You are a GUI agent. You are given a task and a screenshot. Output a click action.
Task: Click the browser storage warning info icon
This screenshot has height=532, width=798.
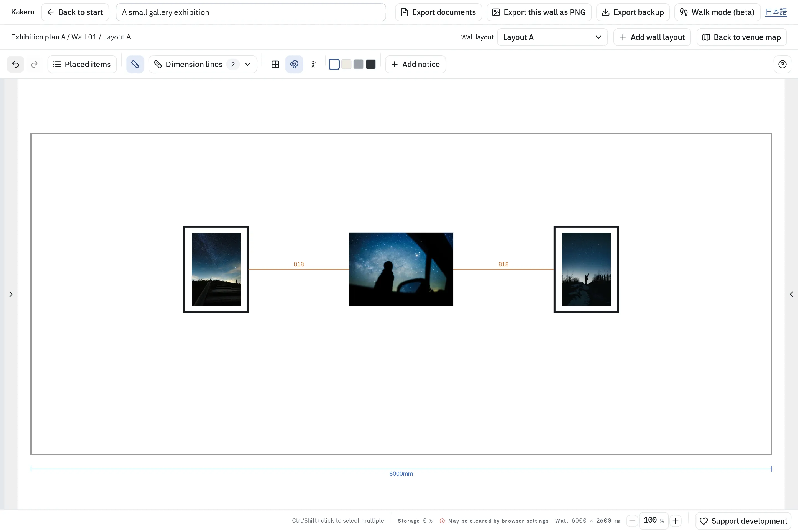[x=442, y=521]
